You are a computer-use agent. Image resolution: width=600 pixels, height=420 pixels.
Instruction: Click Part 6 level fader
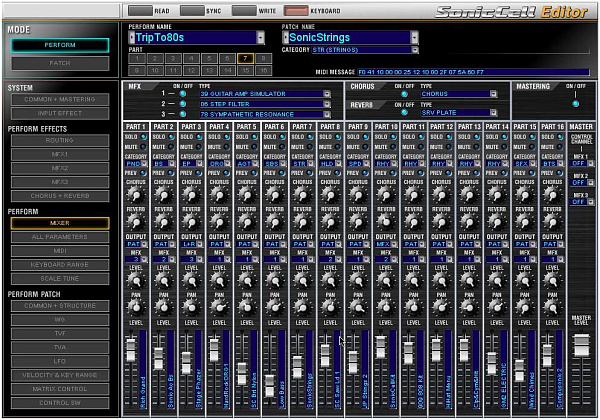(x=269, y=386)
